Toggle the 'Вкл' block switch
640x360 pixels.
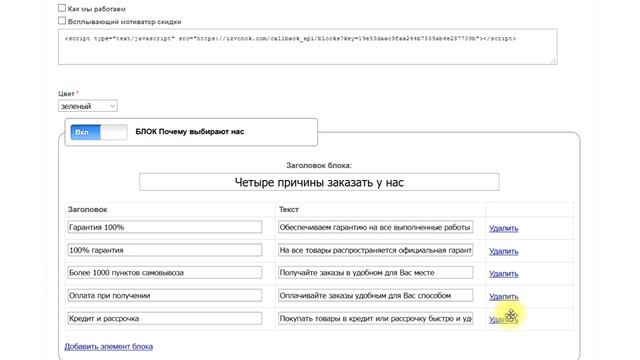click(99, 132)
